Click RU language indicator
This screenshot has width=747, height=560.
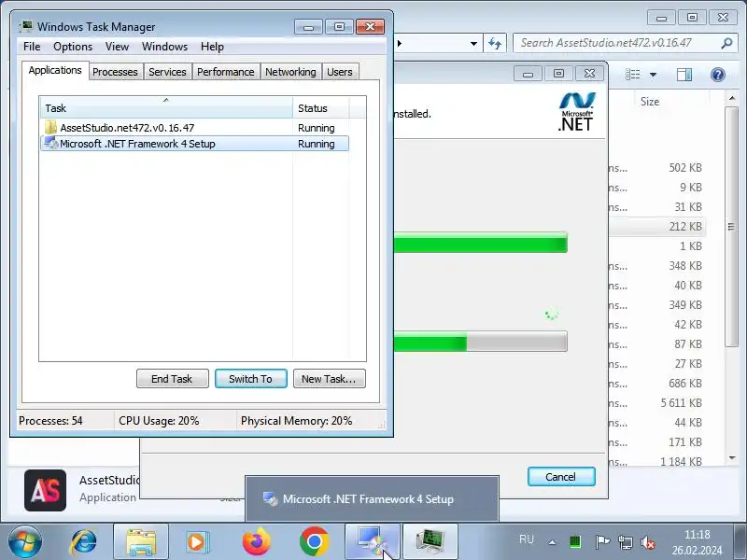pyautogui.click(x=527, y=539)
